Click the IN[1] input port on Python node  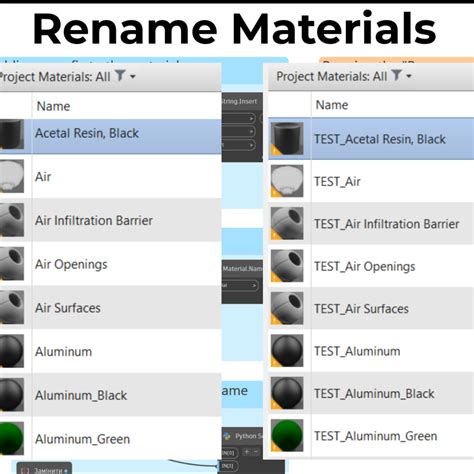pyautogui.click(x=228, y=466)
